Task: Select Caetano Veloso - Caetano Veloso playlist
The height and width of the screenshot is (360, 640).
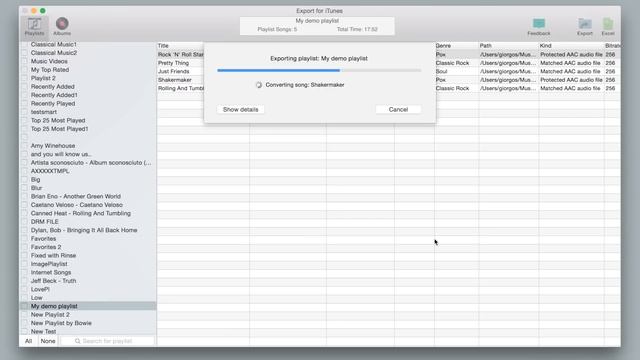Action: click(x=77, y=205)
